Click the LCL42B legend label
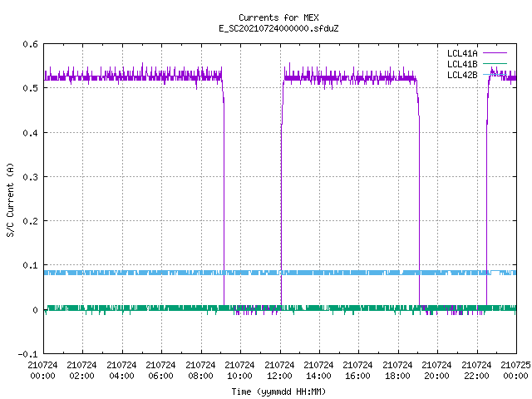Viewport: 532px width, 399px height. click(x=462, y=75)
